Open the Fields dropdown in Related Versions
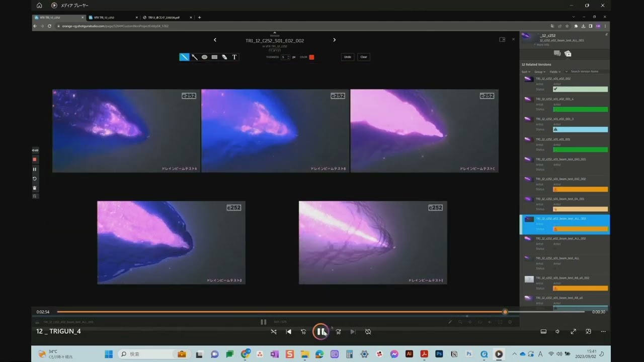The width and height of the screenshot is (644, 362). (x=554, y=71)
